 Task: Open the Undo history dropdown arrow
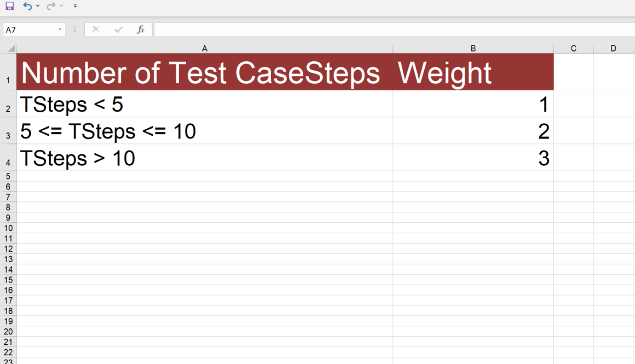(38, 6)
